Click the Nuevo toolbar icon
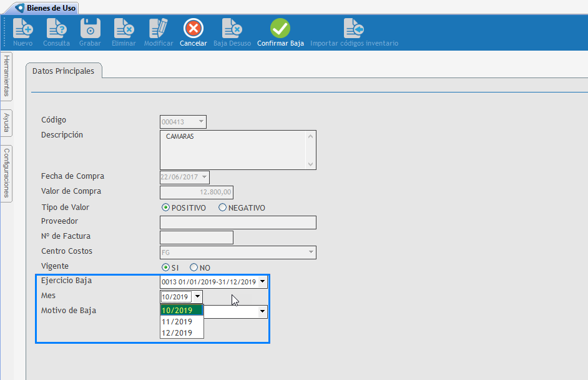This screenshot has height=380, width=588. (x=22, y=29)
